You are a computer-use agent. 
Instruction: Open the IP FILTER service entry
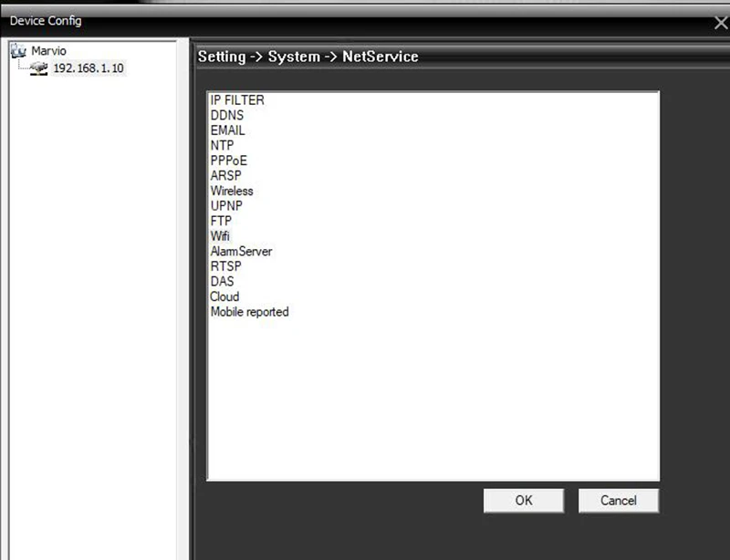tap(237, 100)
